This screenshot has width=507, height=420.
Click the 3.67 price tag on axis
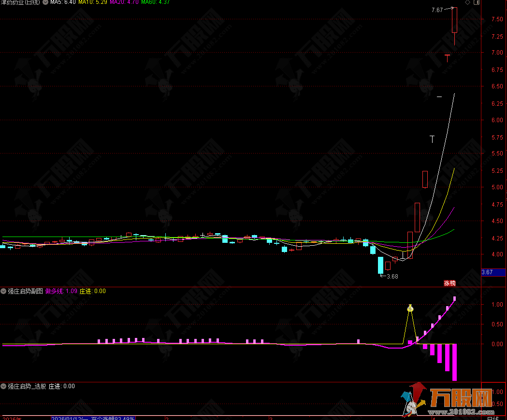coord(487,272)
